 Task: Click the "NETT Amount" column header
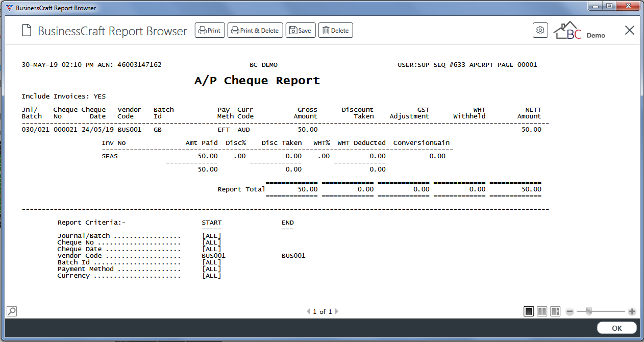tap(529, 113)
